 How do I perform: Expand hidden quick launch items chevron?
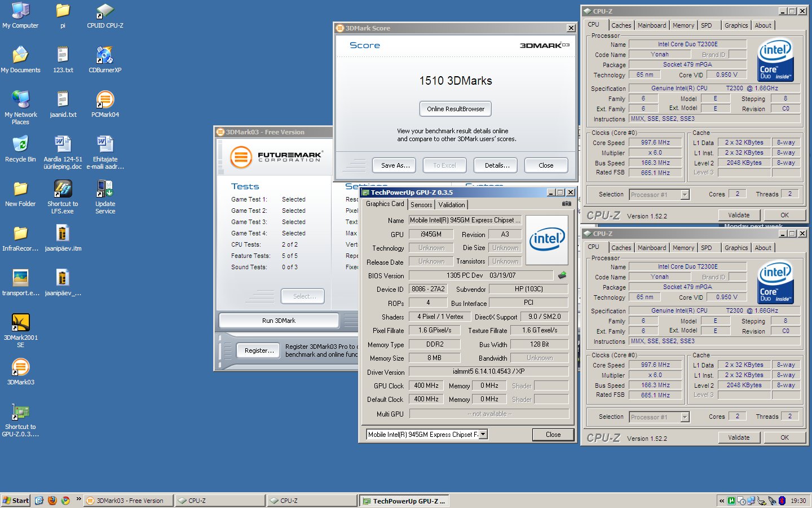78,499
